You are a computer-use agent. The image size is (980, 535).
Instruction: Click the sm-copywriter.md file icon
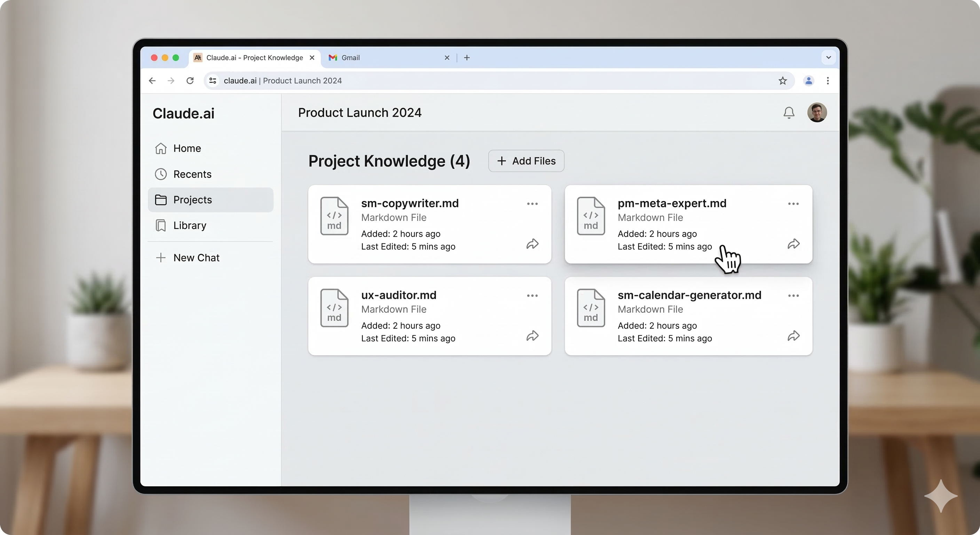tap(334, 216)
